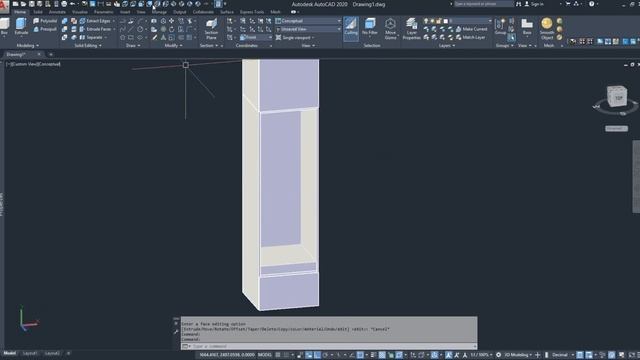Screen dimensions: 640x360
Task: Select the Polysolid tool
Action: tap(45, 21)
